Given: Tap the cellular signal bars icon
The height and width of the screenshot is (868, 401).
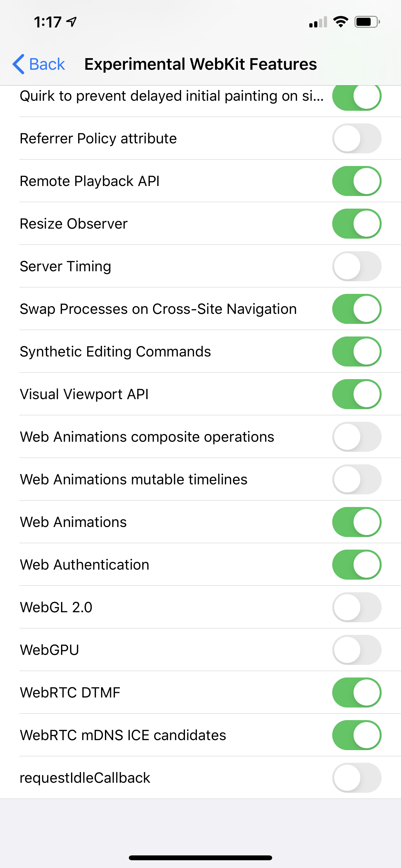Looking at the screenshot, I should pos(318,22).
